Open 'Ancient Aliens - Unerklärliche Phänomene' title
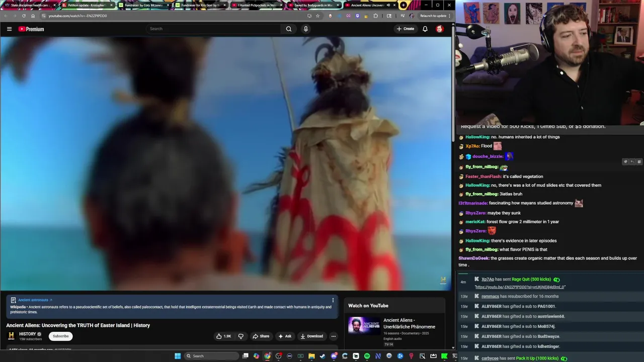Image resolution: width=644 pixels, height=362 pixels. [409, 323]
